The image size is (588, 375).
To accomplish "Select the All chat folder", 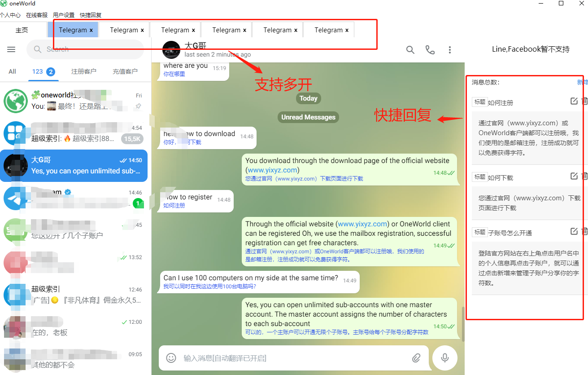I will point(12,71).
